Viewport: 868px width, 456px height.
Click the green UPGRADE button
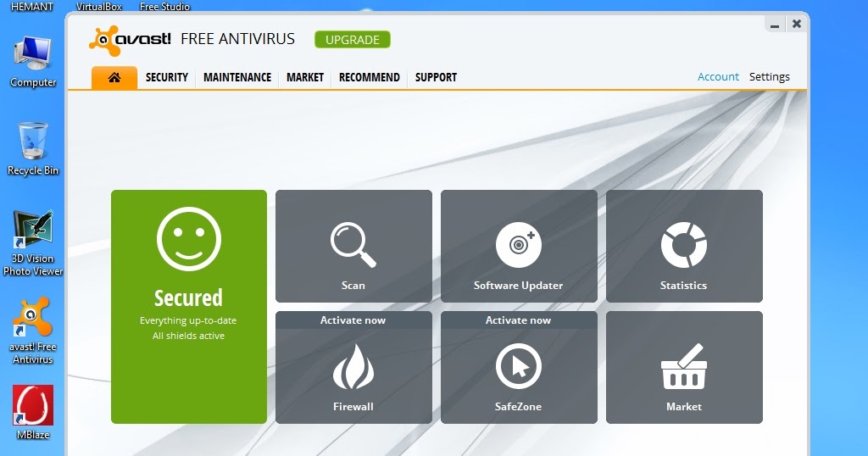coord(353,40)
